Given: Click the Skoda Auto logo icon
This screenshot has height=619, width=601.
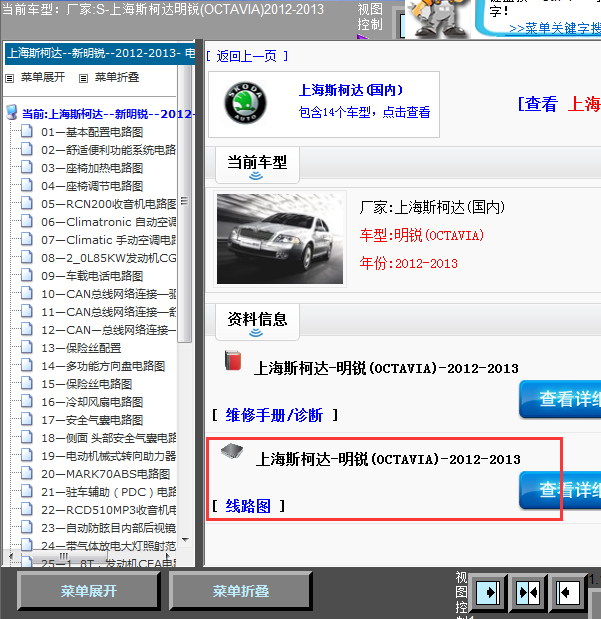Looking at the screenshot, I should tap(245, 103).
